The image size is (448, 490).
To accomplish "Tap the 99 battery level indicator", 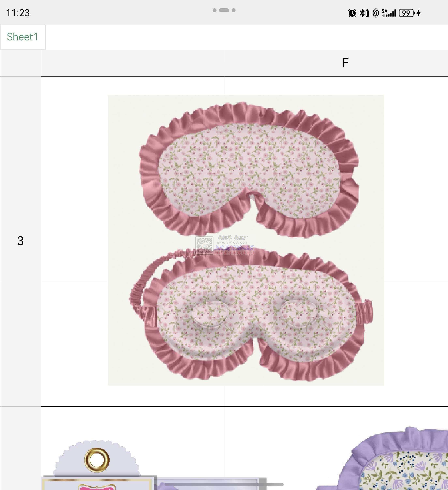I will (407, 13).
